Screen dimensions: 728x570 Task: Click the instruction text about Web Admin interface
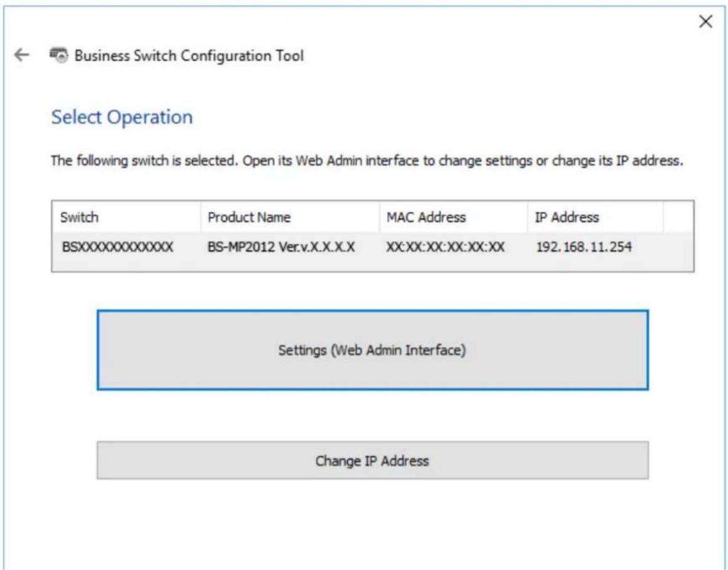point(367,161)
